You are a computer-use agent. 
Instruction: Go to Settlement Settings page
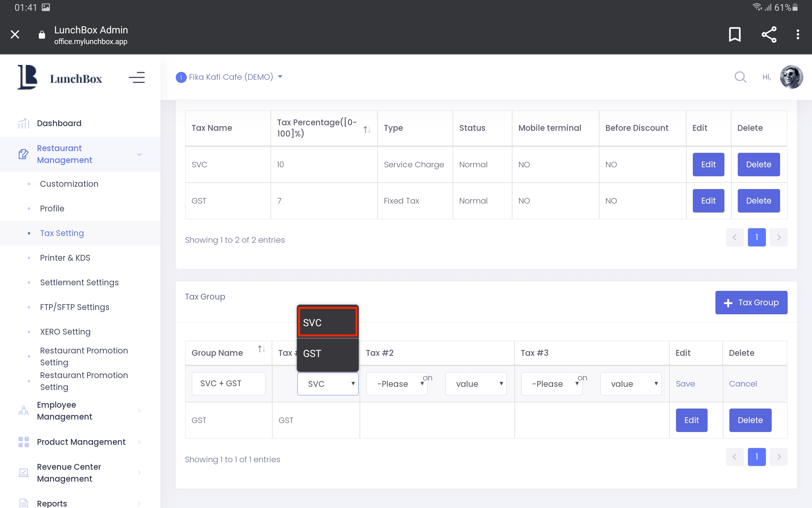(79, 282)
